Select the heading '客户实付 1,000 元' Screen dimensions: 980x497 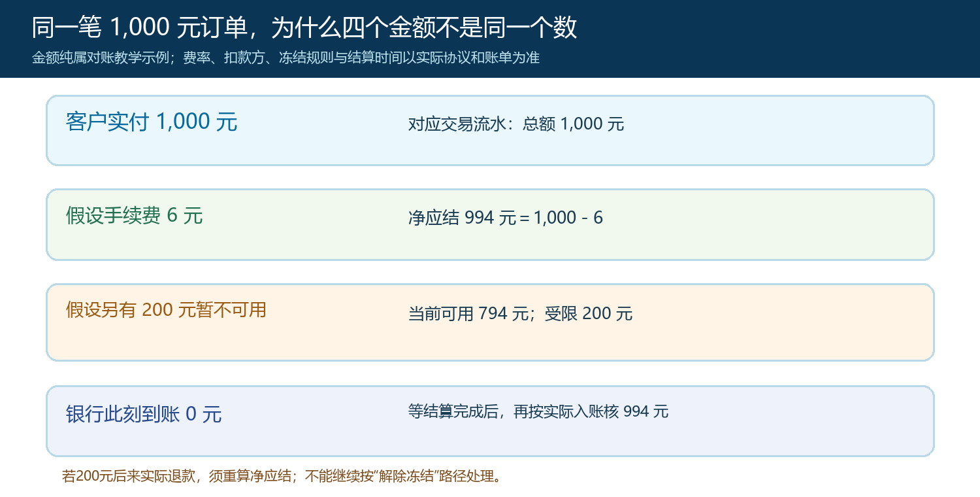click(x=152, y=122)
